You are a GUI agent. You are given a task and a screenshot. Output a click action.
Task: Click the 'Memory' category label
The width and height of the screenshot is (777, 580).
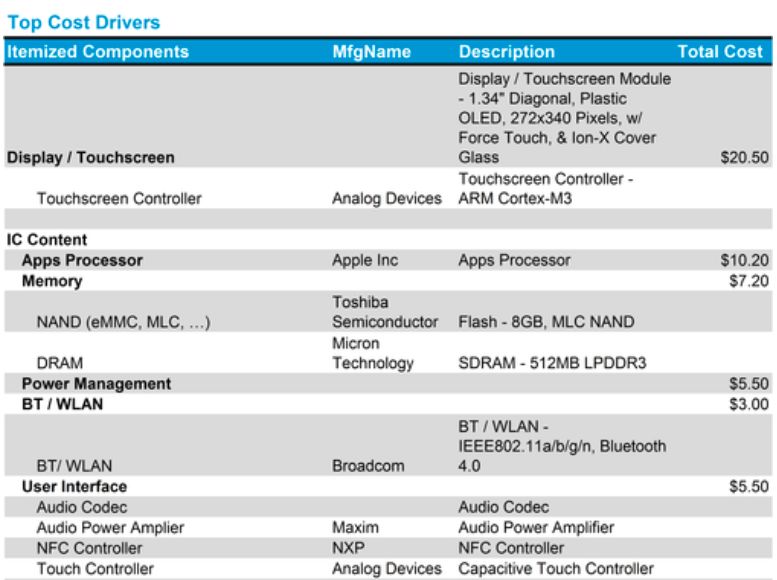click(52, 281)
